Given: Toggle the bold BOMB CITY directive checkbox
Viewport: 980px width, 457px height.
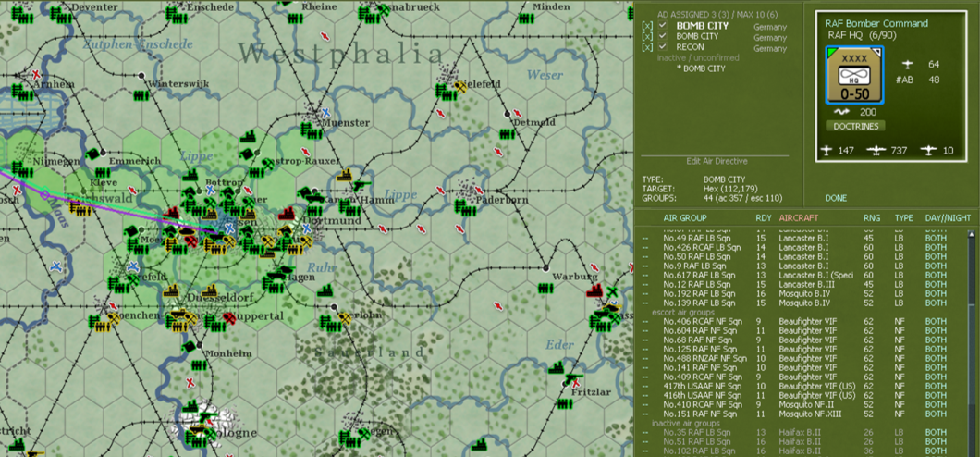Looking at the screenshot, I should (x=663, y=26).
